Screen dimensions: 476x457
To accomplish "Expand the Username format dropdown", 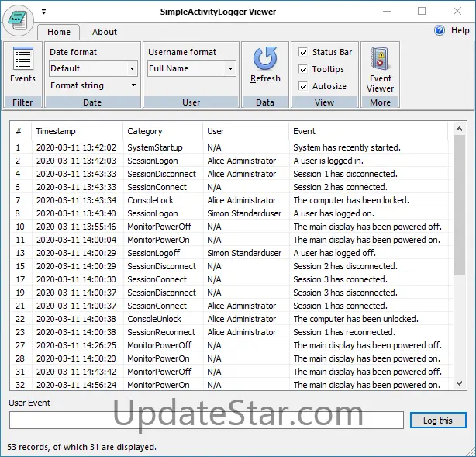I will click(x=230, y=68).
